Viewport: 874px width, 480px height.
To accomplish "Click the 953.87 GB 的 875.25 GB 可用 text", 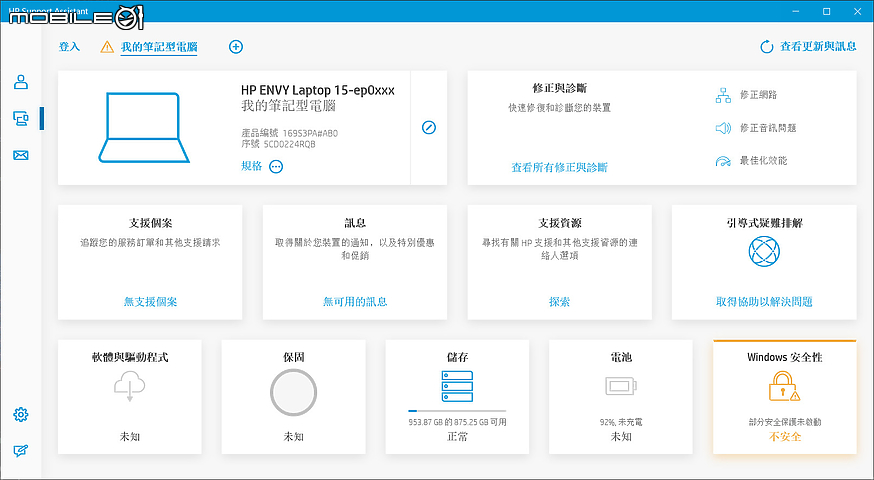I will click(x=457, y=422).
